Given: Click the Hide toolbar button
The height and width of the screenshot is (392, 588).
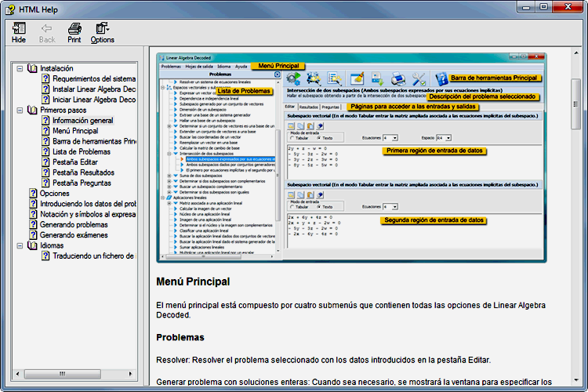Looking at the screenshot, I should [x=19, y=33].
